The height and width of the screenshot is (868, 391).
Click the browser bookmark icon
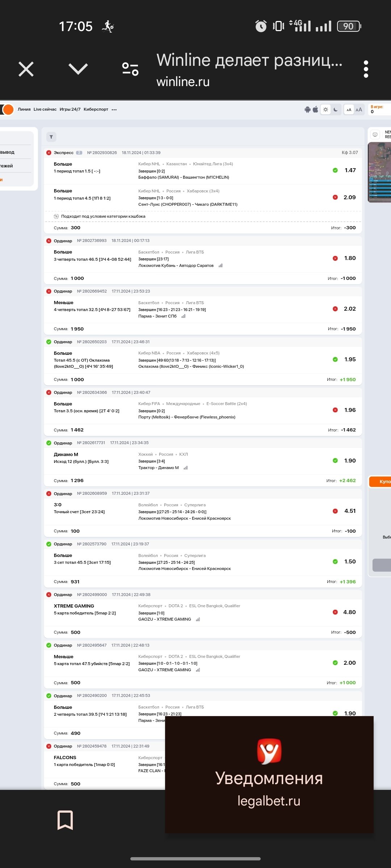click(65, 820)
